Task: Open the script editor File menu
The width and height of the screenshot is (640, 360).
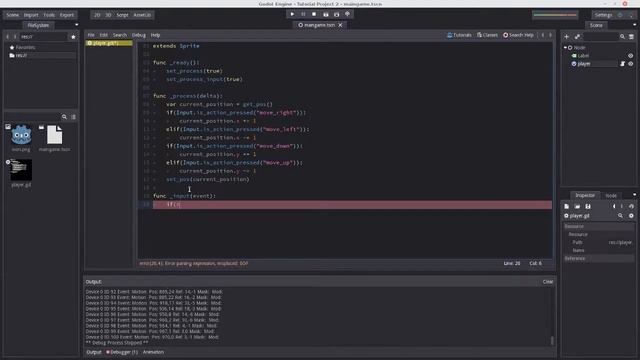Action: (x=91, y=35)
